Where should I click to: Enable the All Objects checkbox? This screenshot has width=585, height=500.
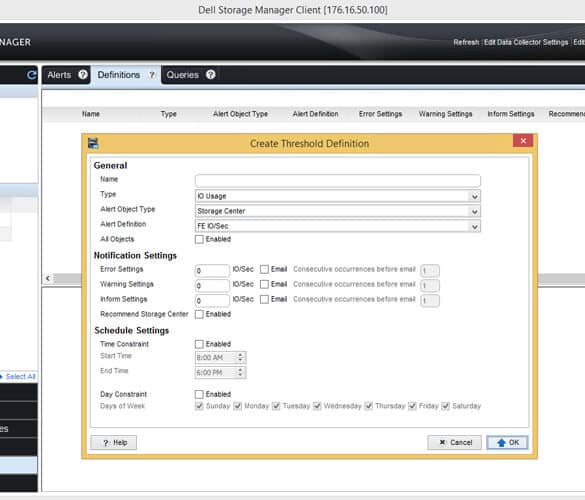coord(199,239)
